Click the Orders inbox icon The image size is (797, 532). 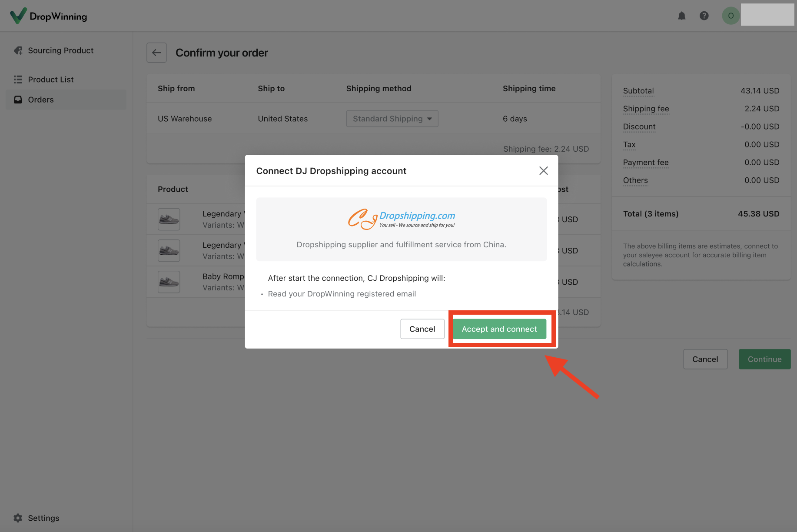tap(18, 100)
